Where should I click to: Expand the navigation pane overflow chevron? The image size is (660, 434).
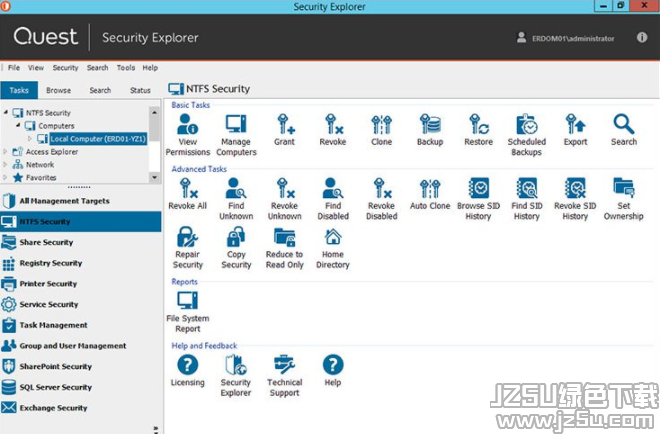(x=156, y=429)
